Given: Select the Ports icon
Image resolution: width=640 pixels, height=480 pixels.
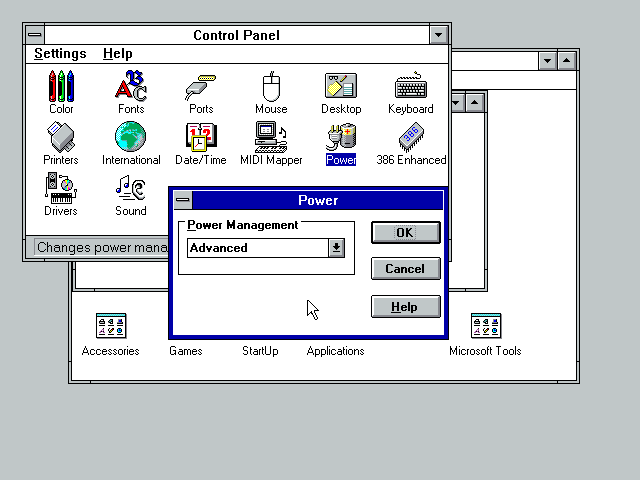Looking at the screenshot, I should [201, 87].
